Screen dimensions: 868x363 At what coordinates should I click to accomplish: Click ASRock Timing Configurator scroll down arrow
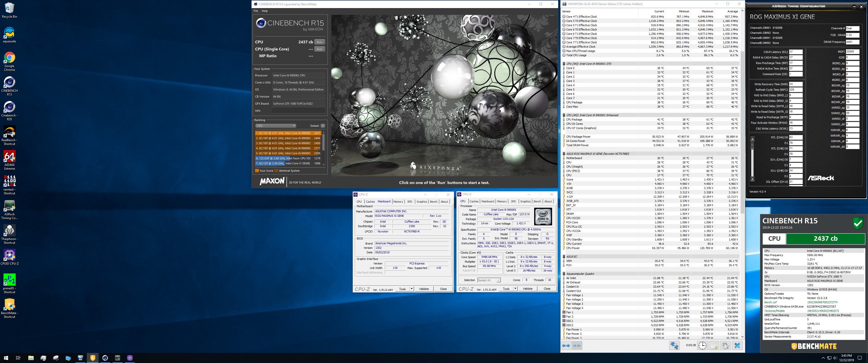coord(752,179)
